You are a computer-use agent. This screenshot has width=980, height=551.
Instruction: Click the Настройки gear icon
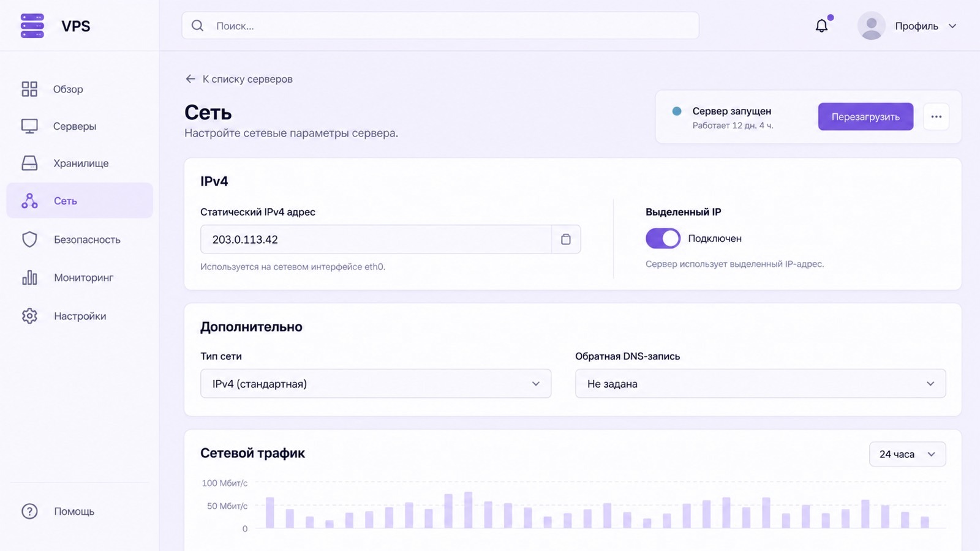click(29, 316)
